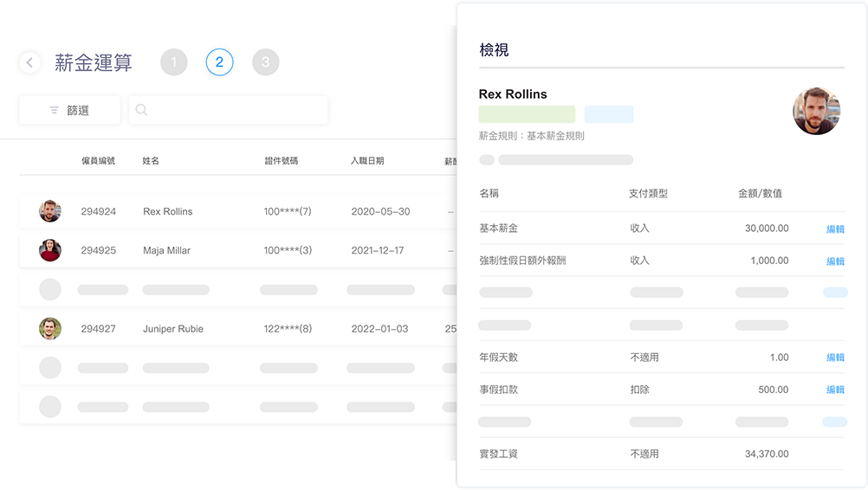Click Rex Rollins profile photo in panel
Viewport: 868px width, 490px height.
[x=817, y=111]
